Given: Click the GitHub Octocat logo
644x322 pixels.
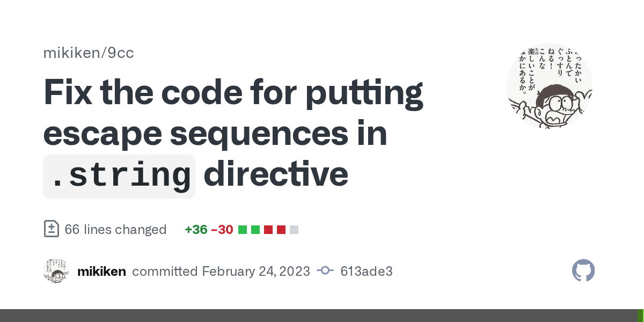Looking at the screenshot, I should coord(583,271).
